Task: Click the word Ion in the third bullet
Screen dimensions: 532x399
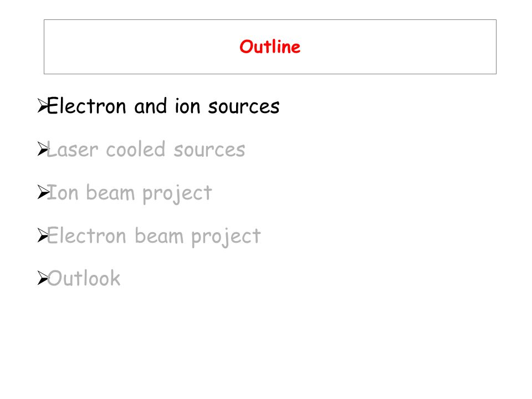Action: click(x=63, y=193)
